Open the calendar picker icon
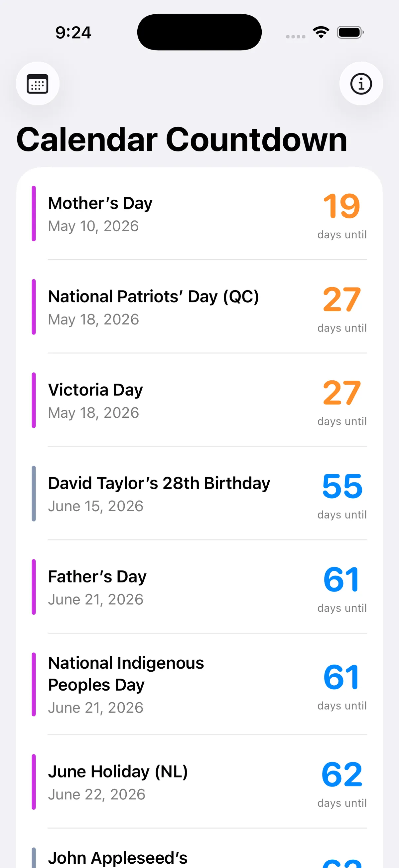Image resolution: width=399 pixels, height=868 pixels. [37, 84]
